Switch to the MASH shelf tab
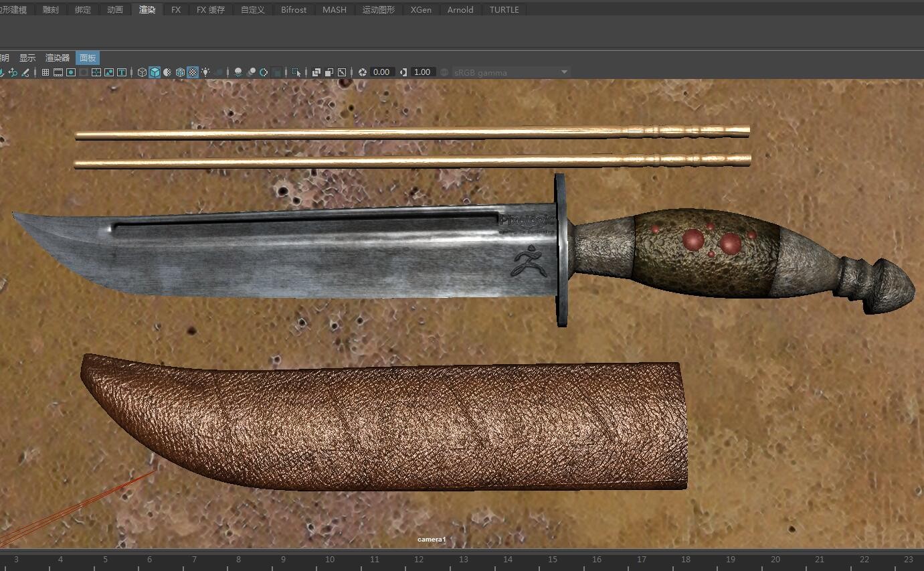Screen dimensions: 924x571 click(x=335, y=10)
